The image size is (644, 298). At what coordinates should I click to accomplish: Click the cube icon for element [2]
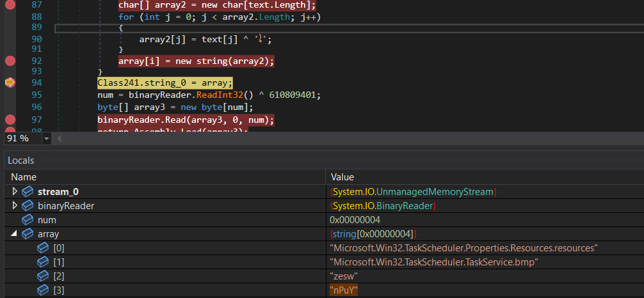coord(43,276)
